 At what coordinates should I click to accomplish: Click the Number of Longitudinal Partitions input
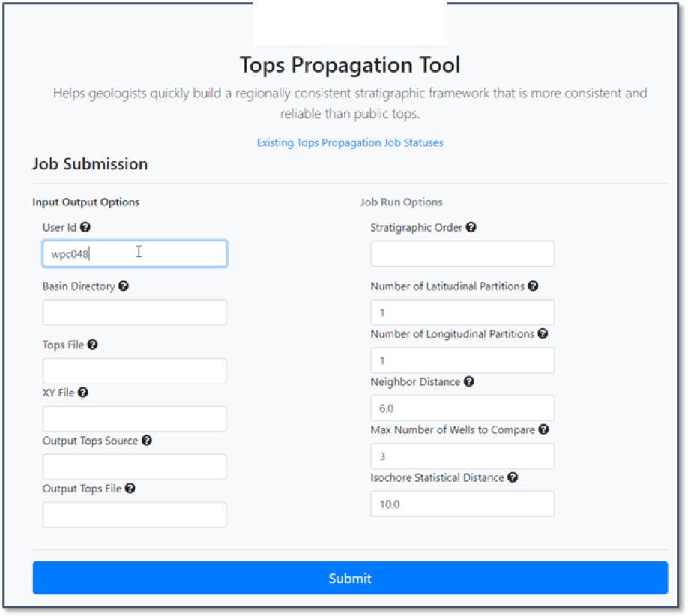(462, 360)
